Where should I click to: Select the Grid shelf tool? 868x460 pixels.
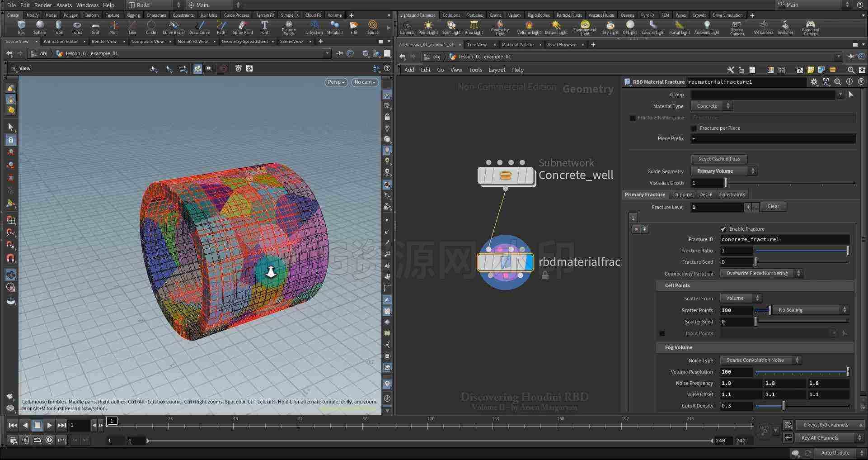pos(95,27)
